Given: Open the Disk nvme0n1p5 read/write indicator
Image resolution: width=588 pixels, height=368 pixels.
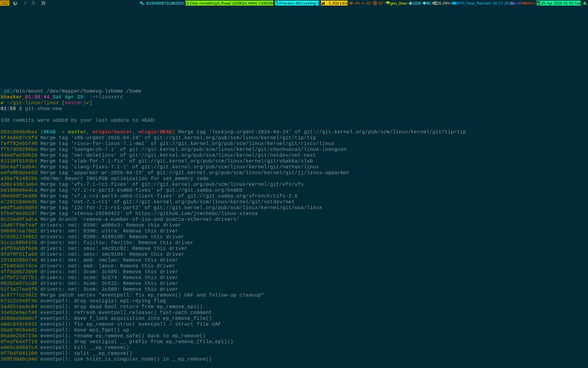Looking at the screenshot, I should (229, 3).
